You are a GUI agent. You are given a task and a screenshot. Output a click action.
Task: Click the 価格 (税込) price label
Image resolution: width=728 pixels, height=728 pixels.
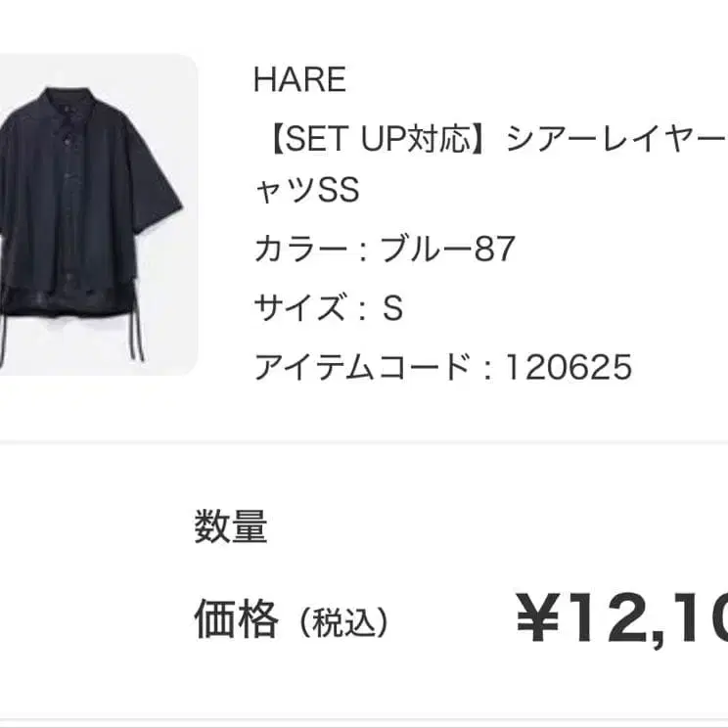(292, 619)
